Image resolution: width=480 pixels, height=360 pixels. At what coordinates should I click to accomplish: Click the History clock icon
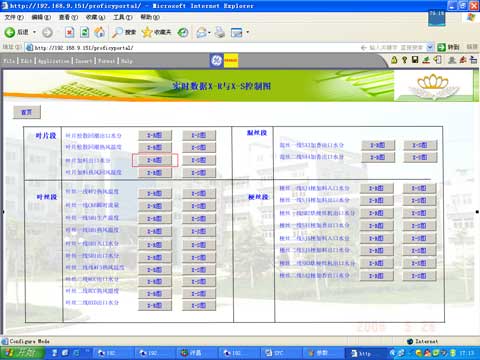pos(183,32)
